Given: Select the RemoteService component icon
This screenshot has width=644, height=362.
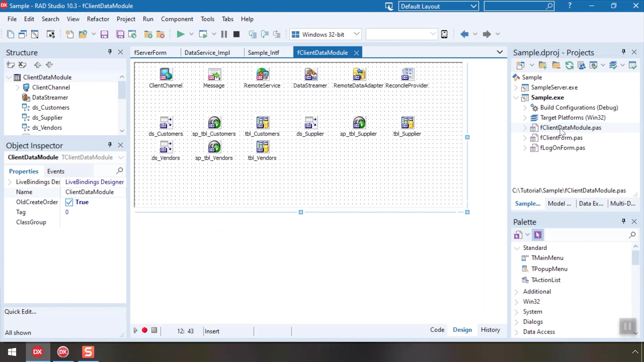Looking at the screenshot, I should point(262,74).
